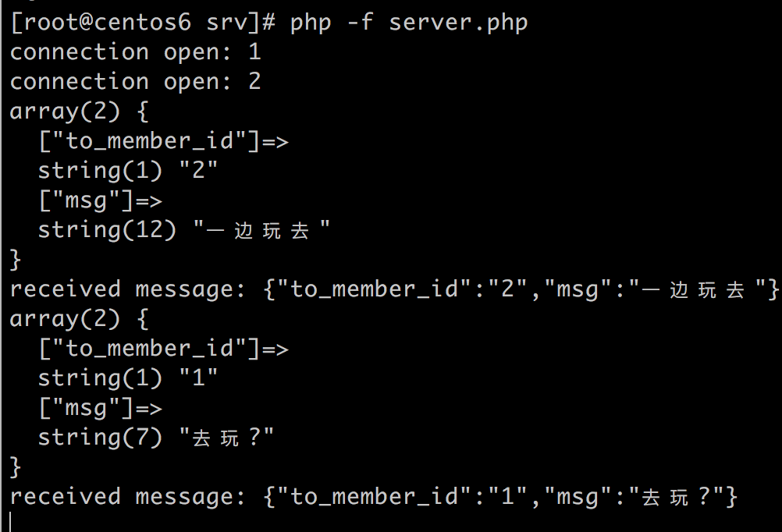Screen dimensions: 782x532
Task: Click the second ["msg"]=> key line
Action: [x=100, y=408]
